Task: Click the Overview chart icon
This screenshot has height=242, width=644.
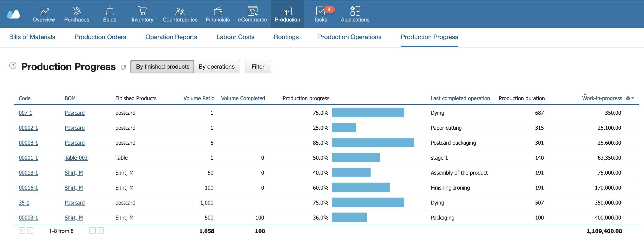Action: (x=44, y=11)
